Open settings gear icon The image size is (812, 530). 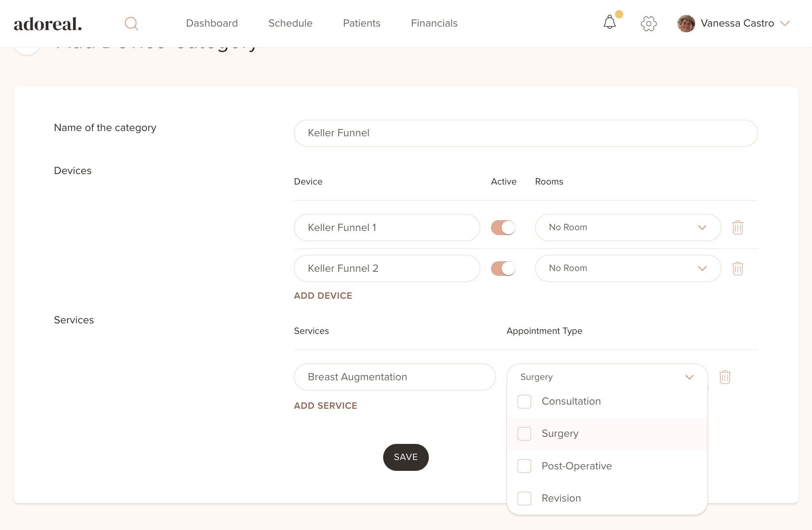[648, 24]
